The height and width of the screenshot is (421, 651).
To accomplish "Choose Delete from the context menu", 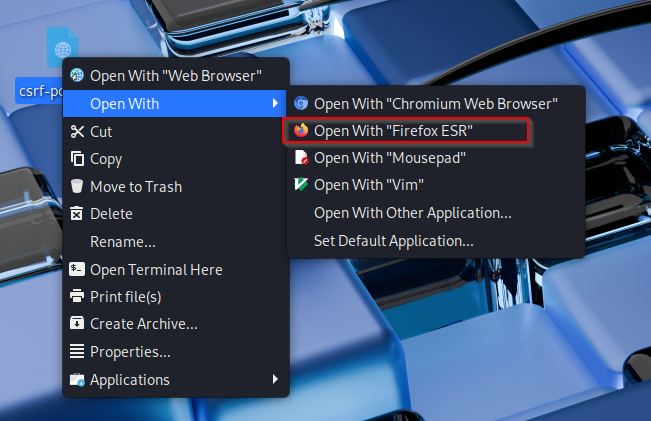I will pyautogui.click(x=176, y=214).
